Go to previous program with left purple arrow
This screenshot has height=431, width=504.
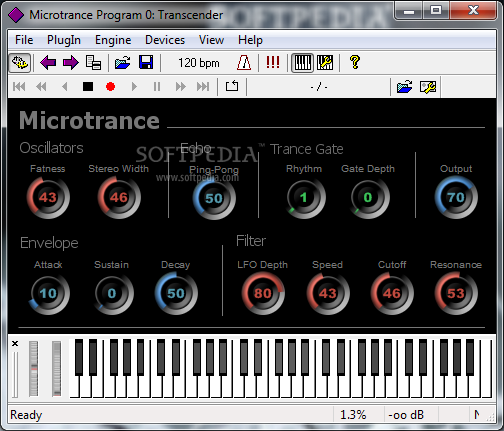coord(48,63)
